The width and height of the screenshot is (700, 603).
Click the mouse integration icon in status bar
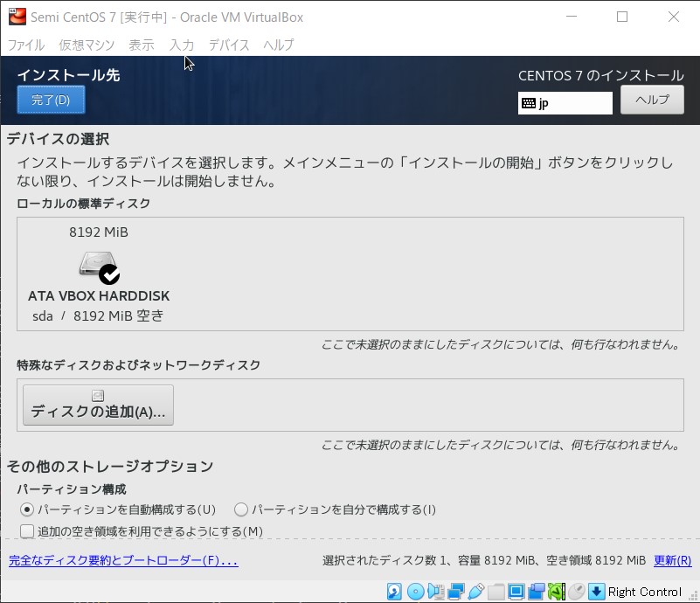[x=576, y=592]
